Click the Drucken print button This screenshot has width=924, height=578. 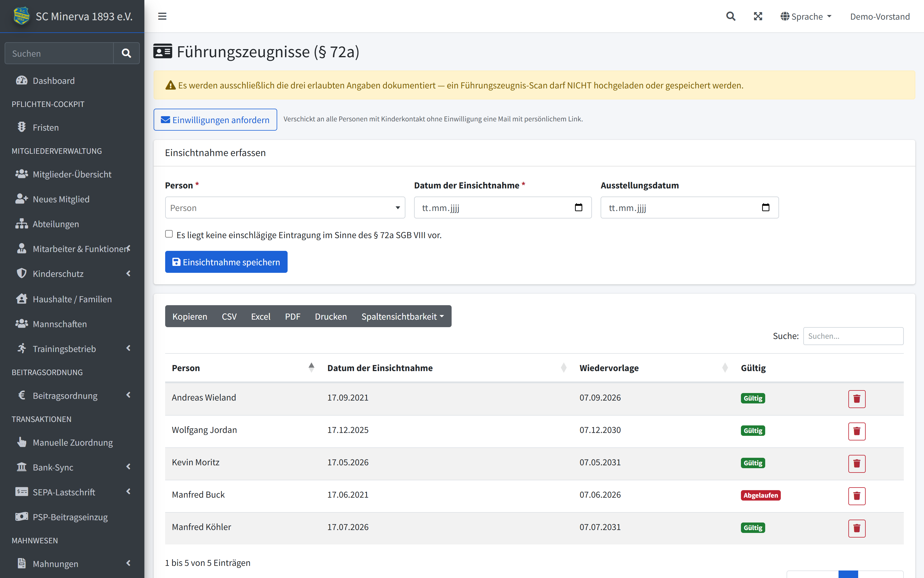[x=331, y=316]
